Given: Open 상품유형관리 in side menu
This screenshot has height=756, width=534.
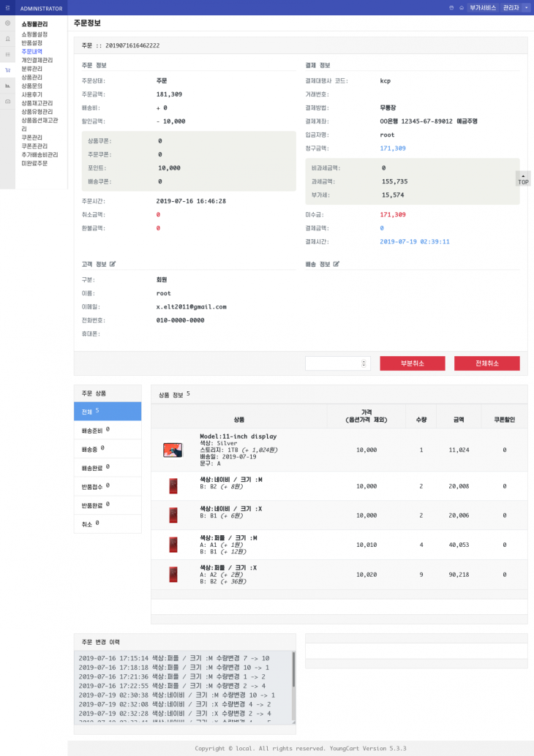Looking at the screenshot, I should point(37,111).
